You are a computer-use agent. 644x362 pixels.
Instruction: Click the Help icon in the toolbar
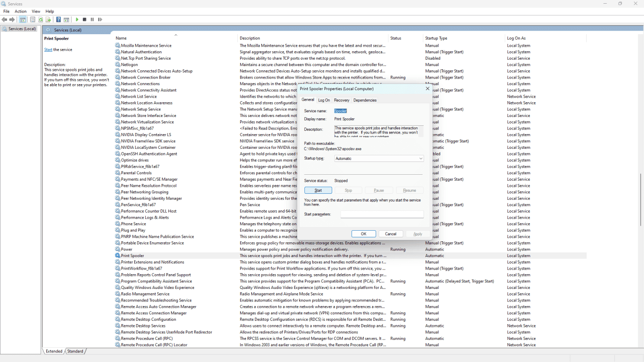tap(58, 19)
